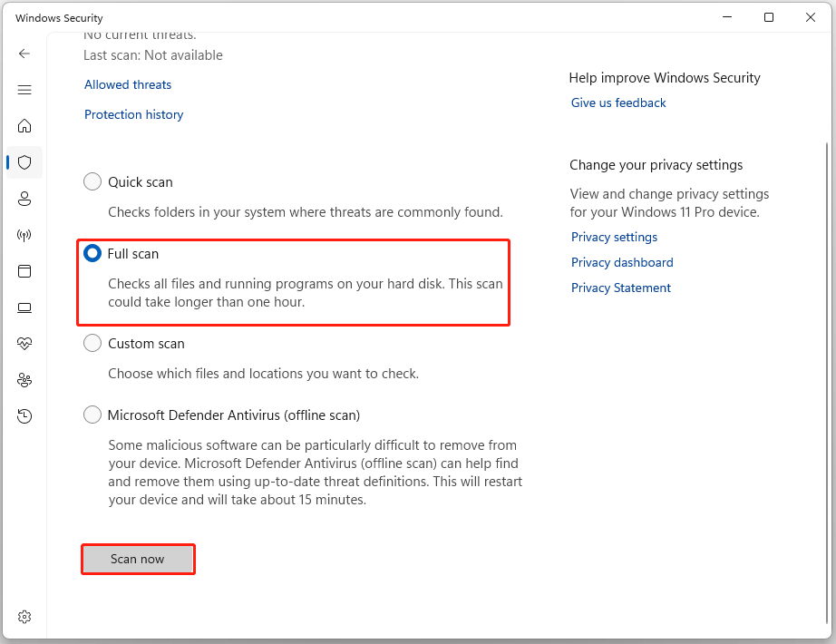Open Family options icon
836x644 pixels.
point(24,380)
